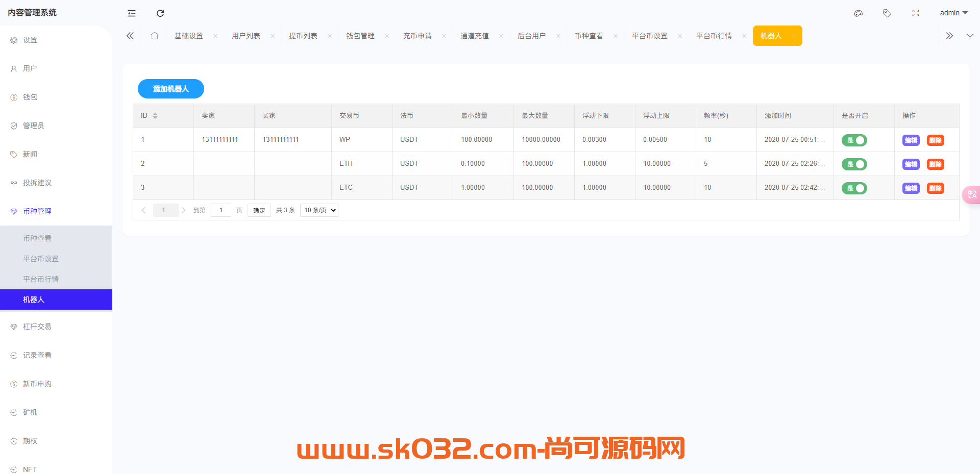Sort table by ID column arrows
Image resolution: width=980 pixels, height=474 pixels.
pos(155,116)
